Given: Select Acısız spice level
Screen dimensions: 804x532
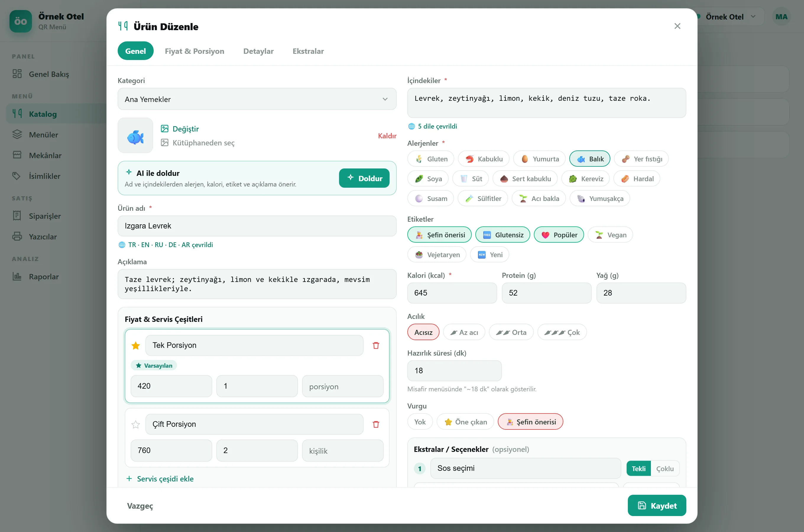Looking at the screenshot, I should click(423, 332).
